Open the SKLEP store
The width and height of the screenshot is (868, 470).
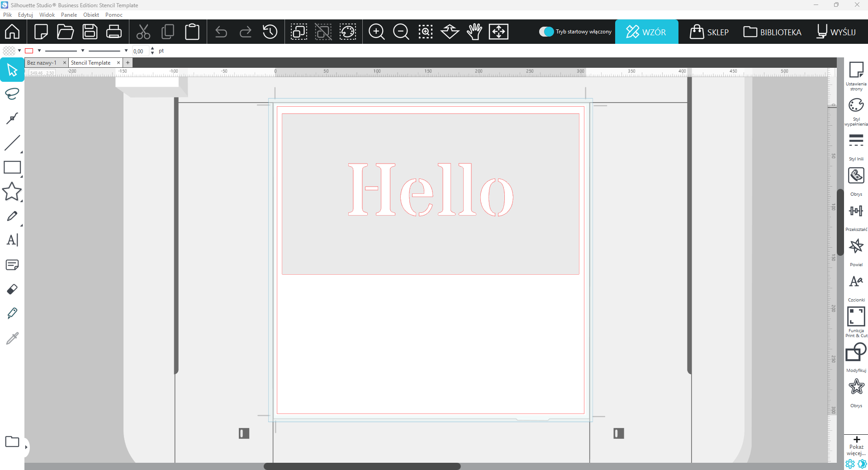point(709,32)
